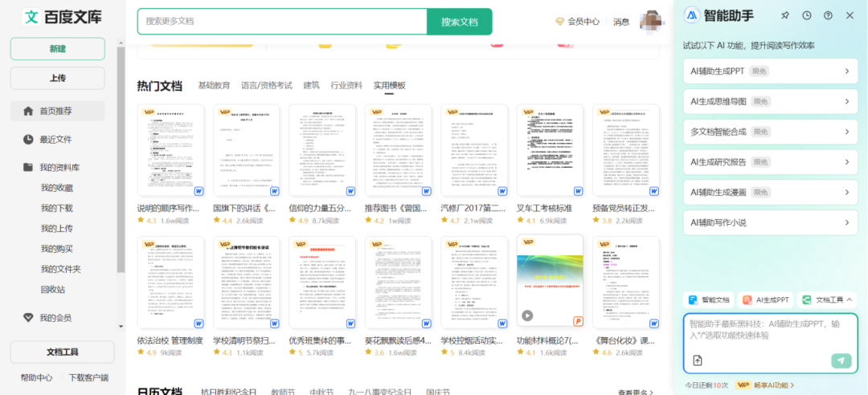Click VIP badge on 叉车工考核标准 thumbnail
This screenshot has width=868, height=395.
529,112
